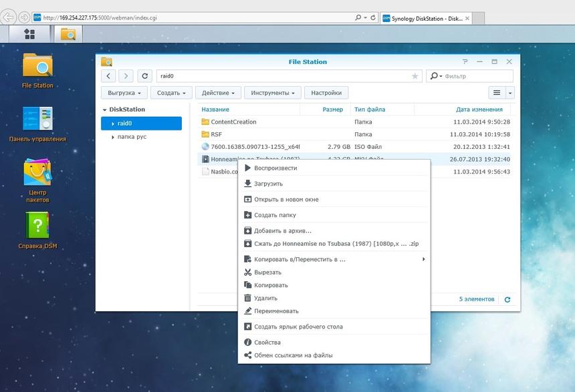
Task: Open Справка DSM from the desktop
Action: (37, 224)
